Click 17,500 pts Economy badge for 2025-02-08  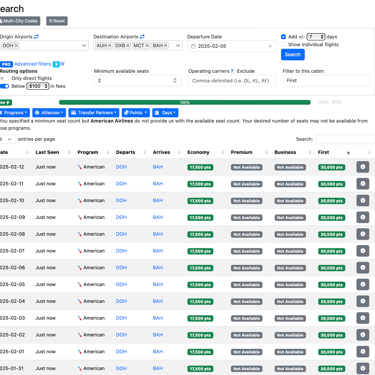pos(200,234)
